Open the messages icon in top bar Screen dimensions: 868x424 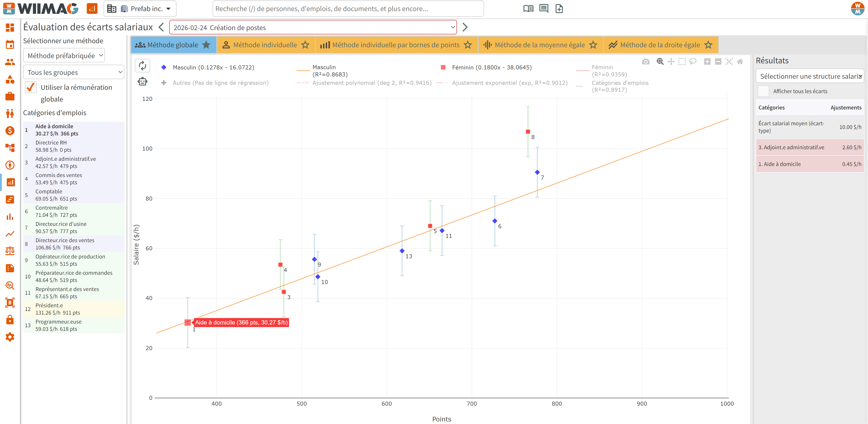tap(544, 9)
